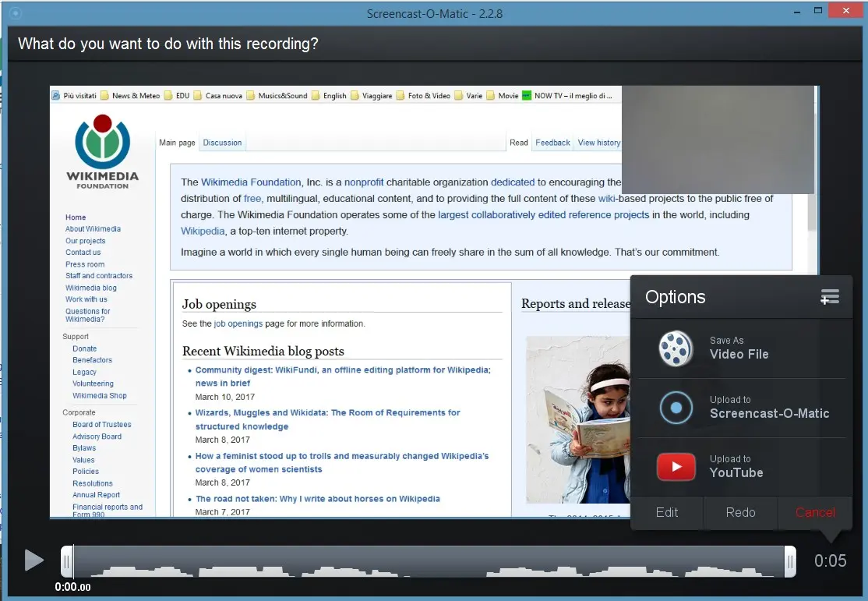The height and width of the screenshot is (601, 868).
Task: Click the Press room sidebar link
Action: (x=85, y=264)
